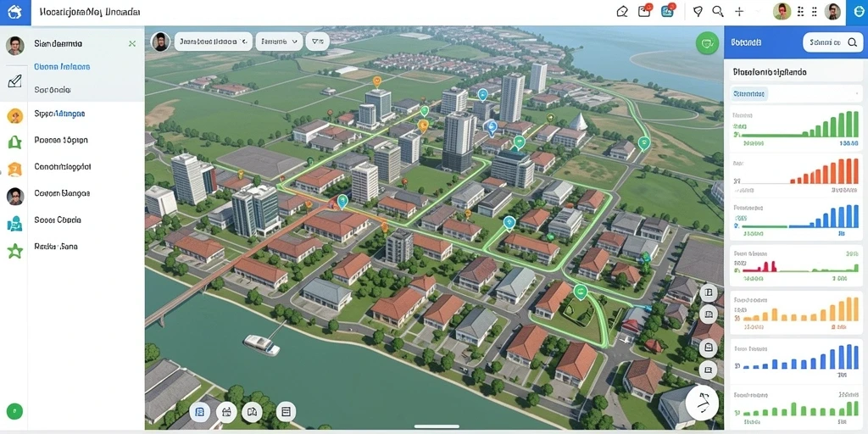
Task: Toggle the green status dot at sidebar bottom
Action: tap(15, 411)
